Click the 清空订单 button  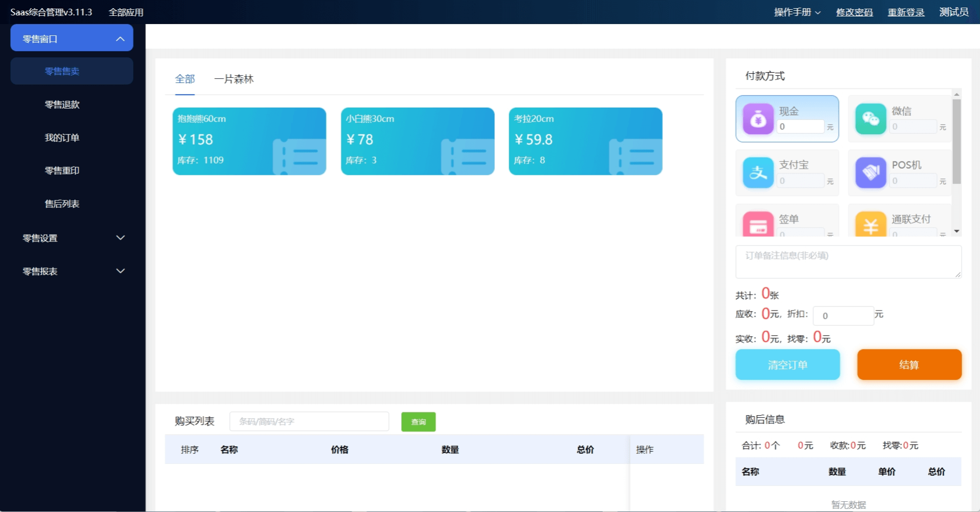(787, 365)
